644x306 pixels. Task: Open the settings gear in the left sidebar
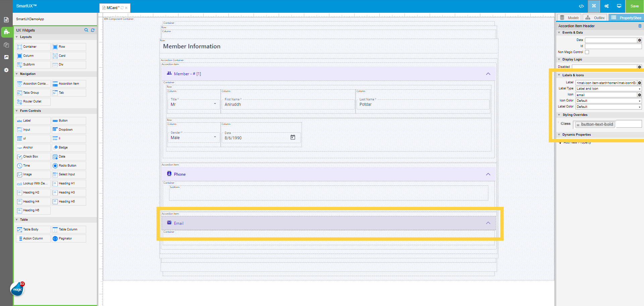point(6,70)
